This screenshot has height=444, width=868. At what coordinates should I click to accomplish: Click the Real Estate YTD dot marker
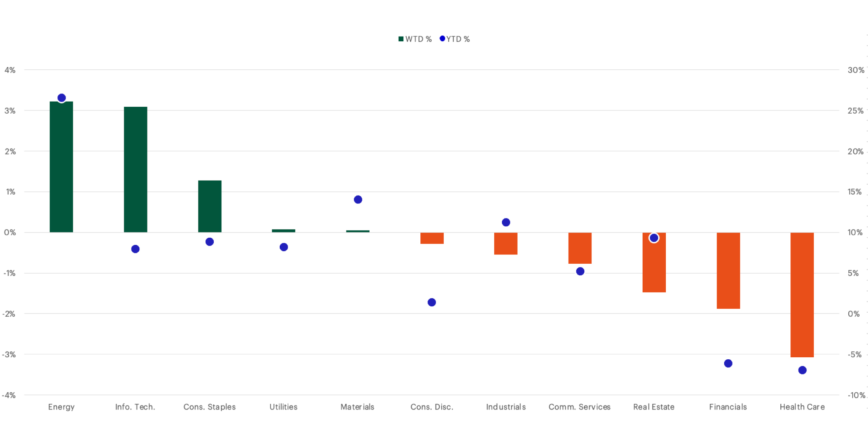tap(653, 238)
